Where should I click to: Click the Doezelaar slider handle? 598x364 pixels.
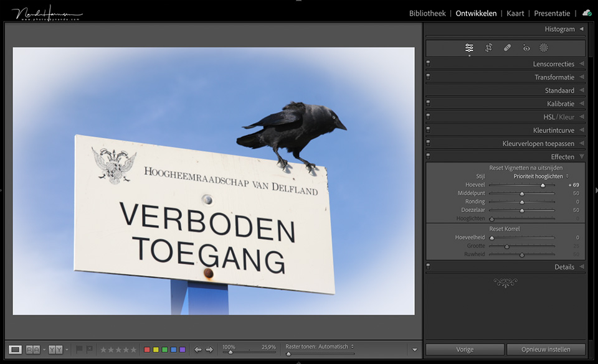click(522, 210)
